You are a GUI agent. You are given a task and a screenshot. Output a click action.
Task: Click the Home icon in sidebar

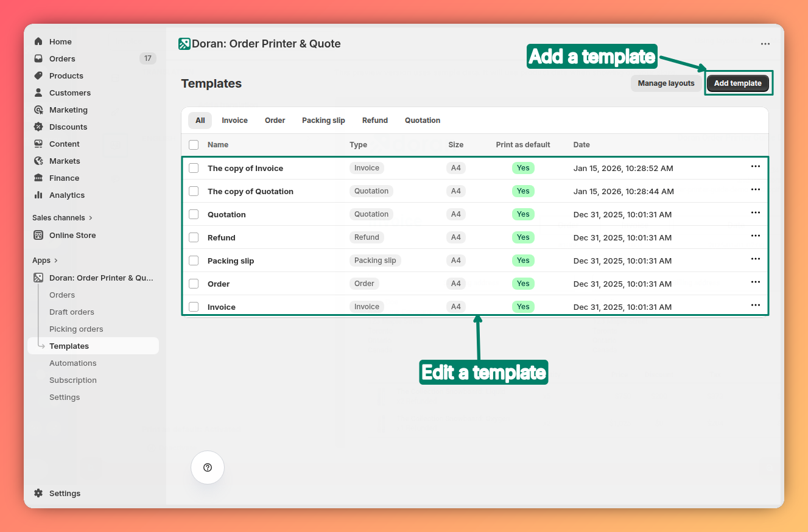coord(38,41)
